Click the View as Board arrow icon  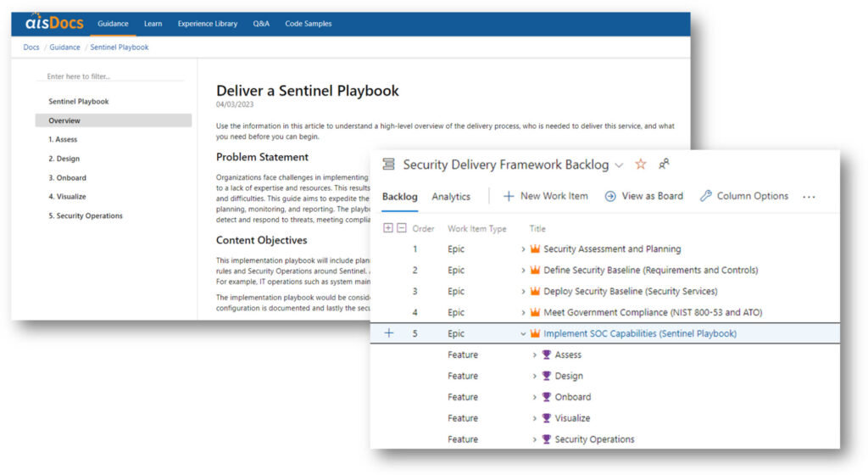point(610,196)
